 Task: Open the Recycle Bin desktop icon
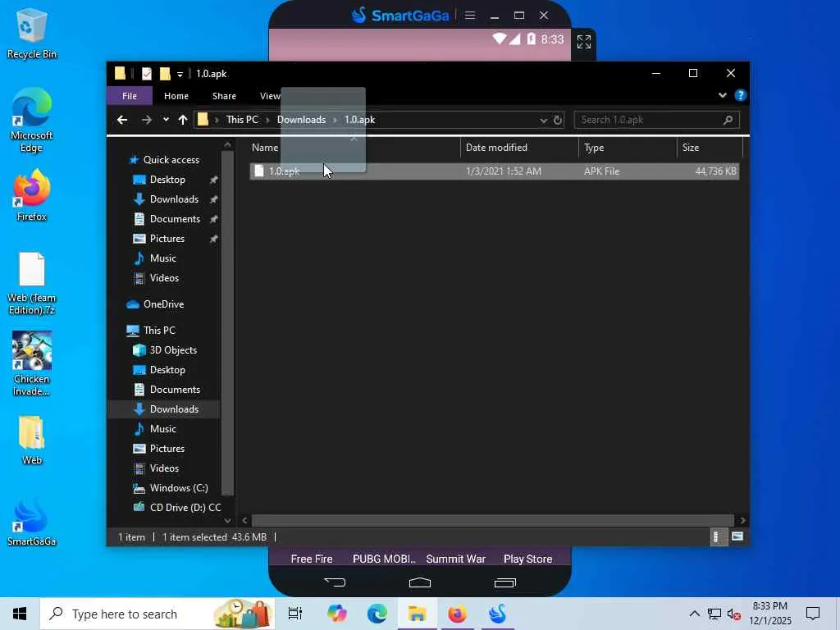tap(31, 33)
